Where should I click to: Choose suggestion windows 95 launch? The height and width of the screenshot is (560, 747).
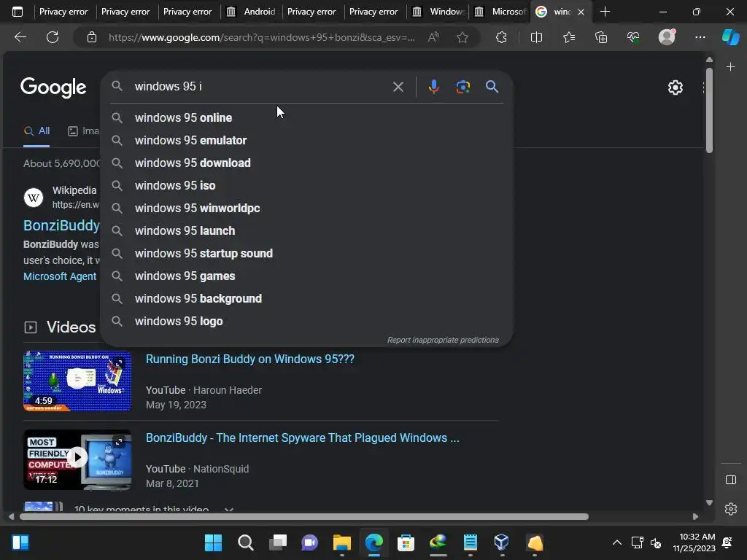tap(307, 231)
